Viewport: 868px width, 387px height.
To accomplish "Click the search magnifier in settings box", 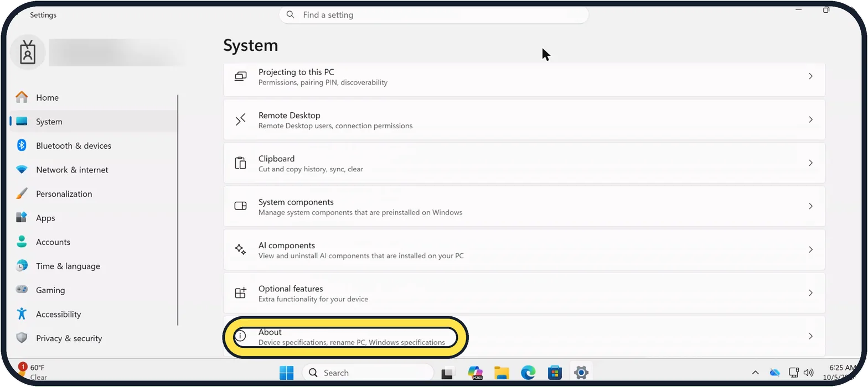I will (x=291, y=15).
